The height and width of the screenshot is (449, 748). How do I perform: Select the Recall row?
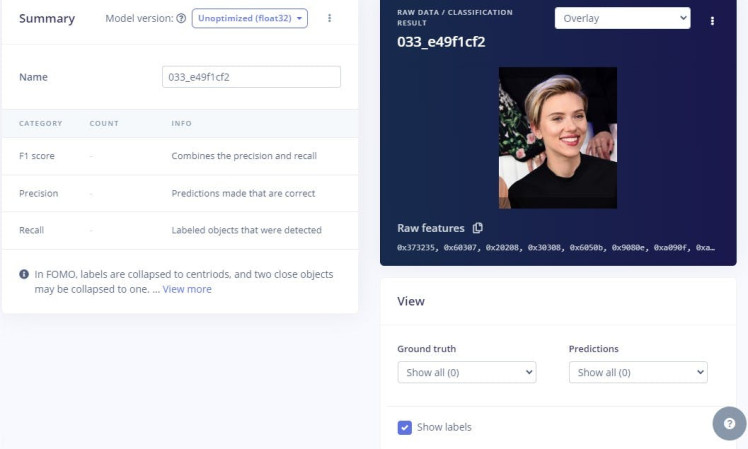pyautogui.click(x=180, y=230)
